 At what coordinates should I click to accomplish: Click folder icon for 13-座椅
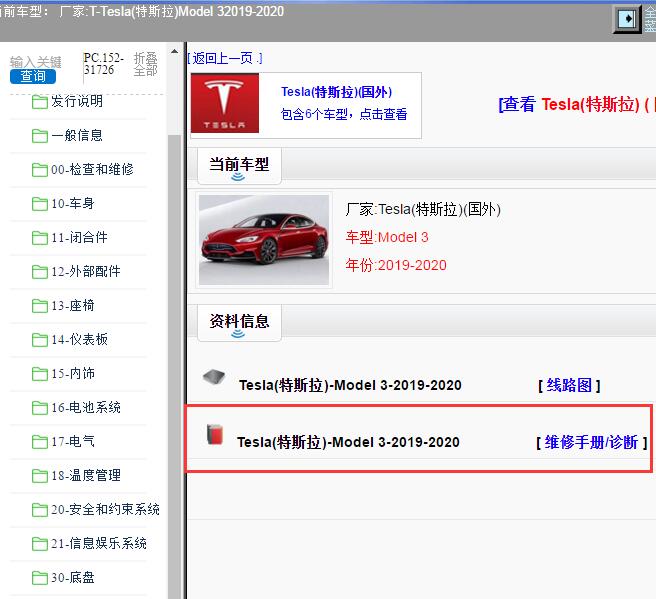coord(40,306)
